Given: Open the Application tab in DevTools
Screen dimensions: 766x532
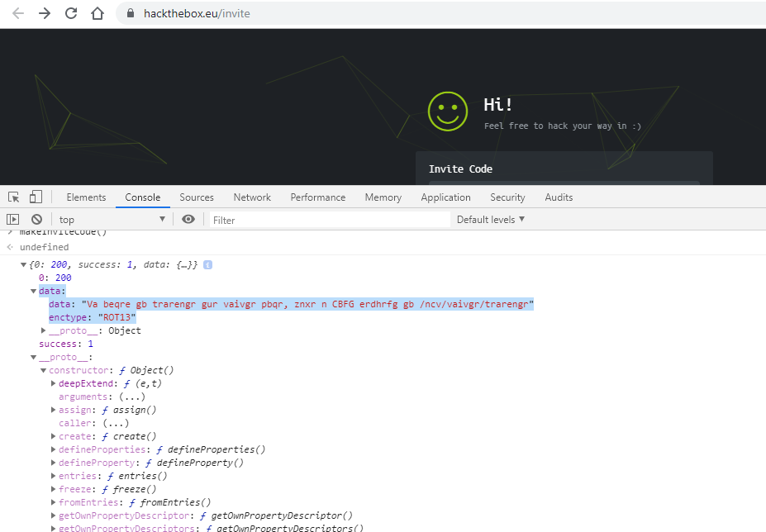Looking at the screenshot, I should pyautogui.click(x=445, y=197).
